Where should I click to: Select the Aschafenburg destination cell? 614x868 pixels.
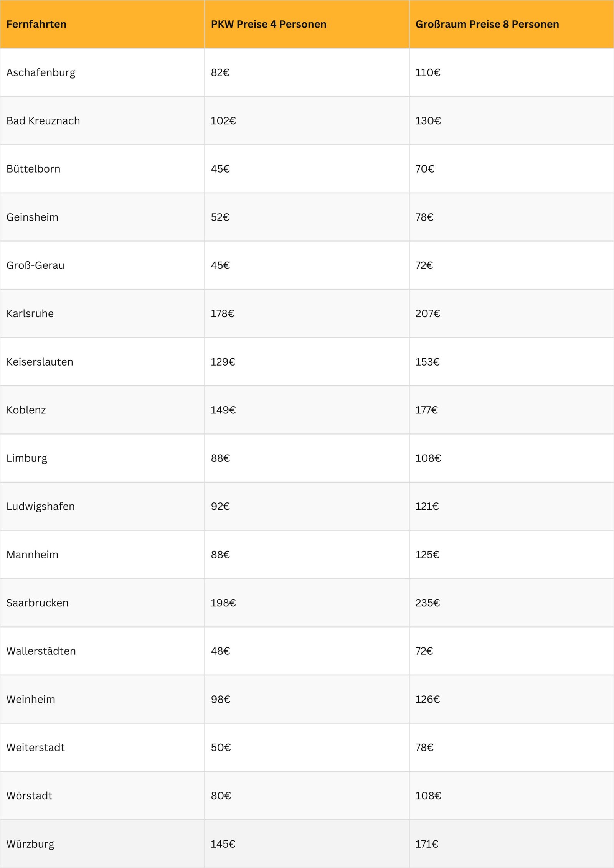point(41,72)
